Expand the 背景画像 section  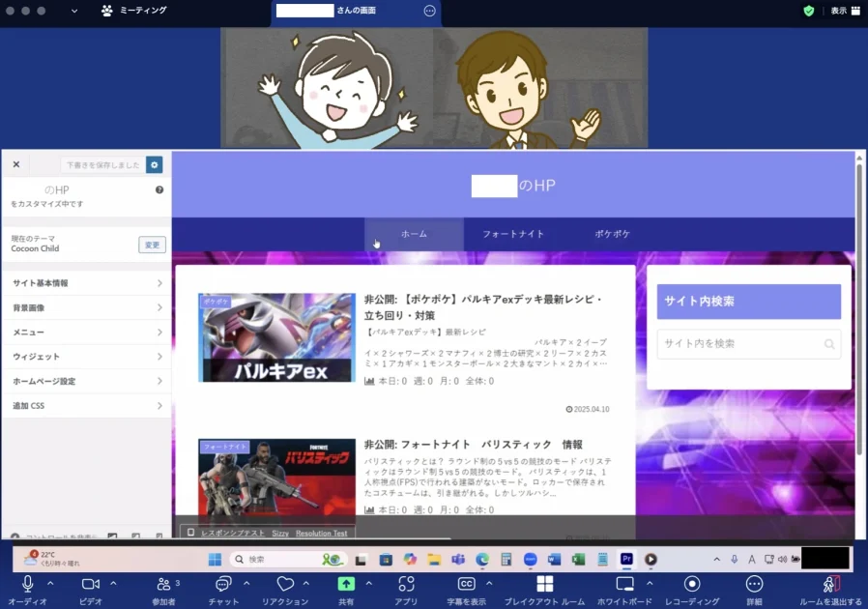pos(87,307)
